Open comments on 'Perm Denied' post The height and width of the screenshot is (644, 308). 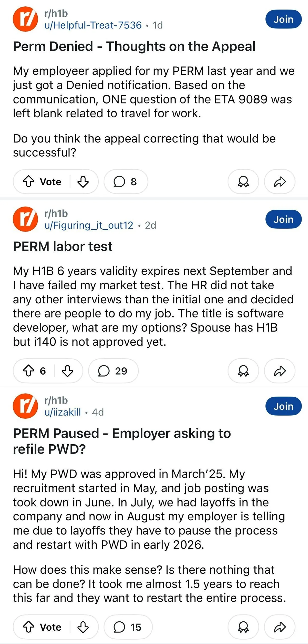coord(126,181)
